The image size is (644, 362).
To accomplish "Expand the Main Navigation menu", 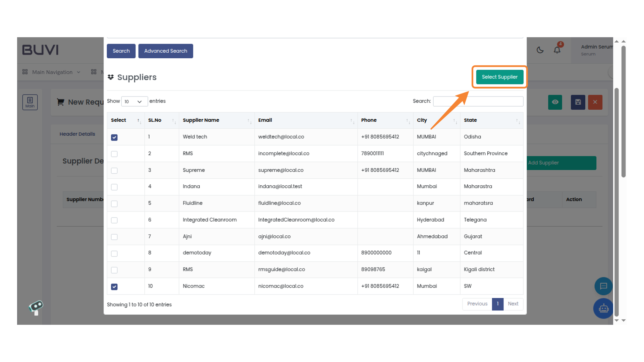I will (x=52, y=72).
